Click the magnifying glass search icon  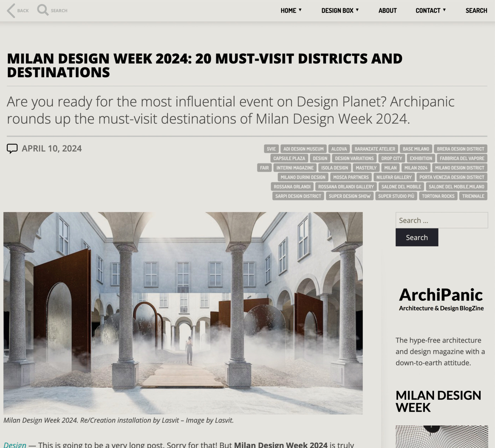[43, 10]
